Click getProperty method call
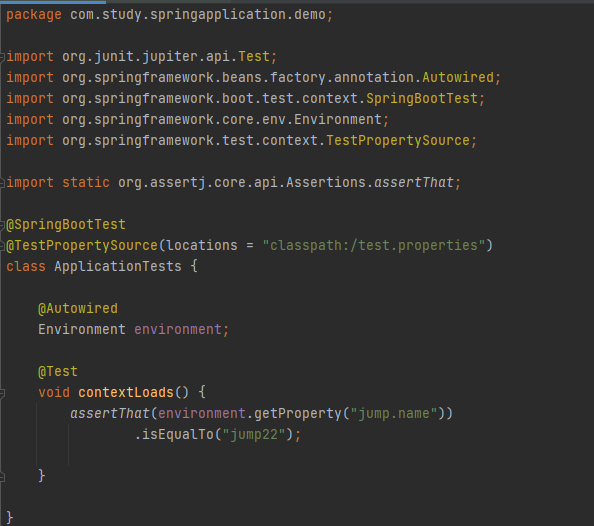 (x=298, y=413)
